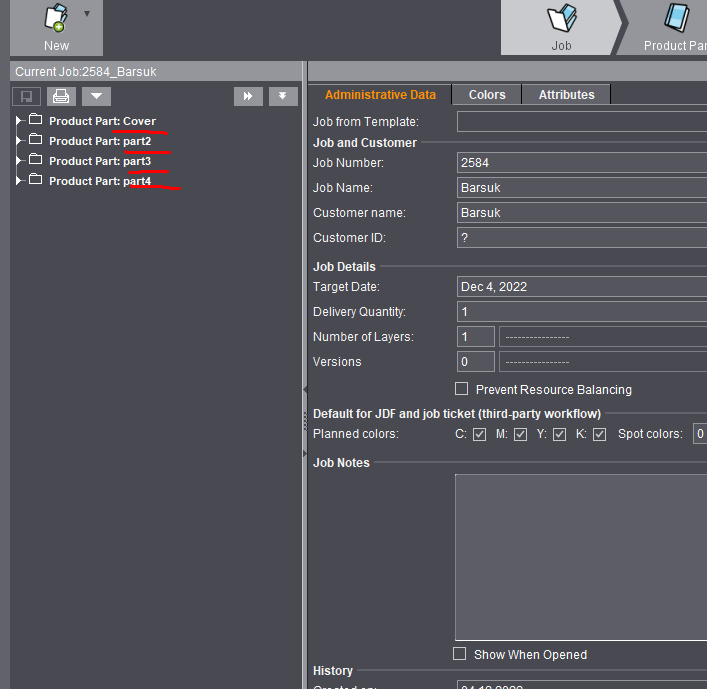Click the Versions value field

pos(476,362)
